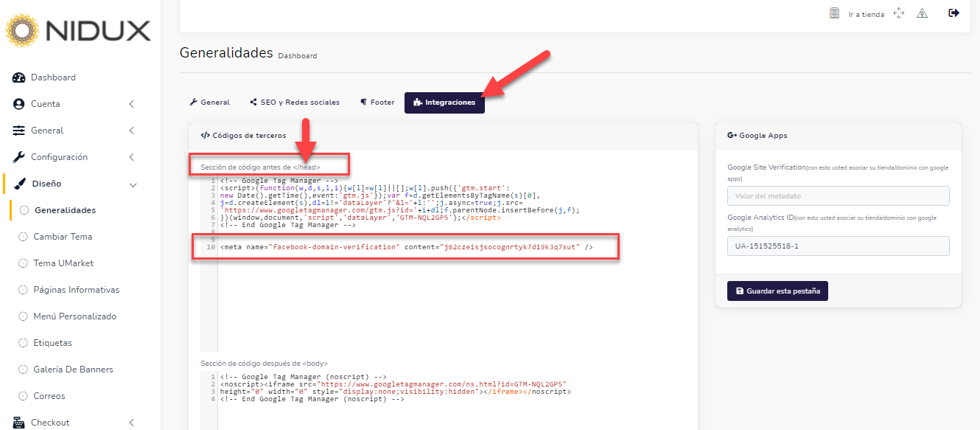Viewport: 980px width, 430px height.
Task: Select the Integraciones tab
Action: tap(444, 103)
